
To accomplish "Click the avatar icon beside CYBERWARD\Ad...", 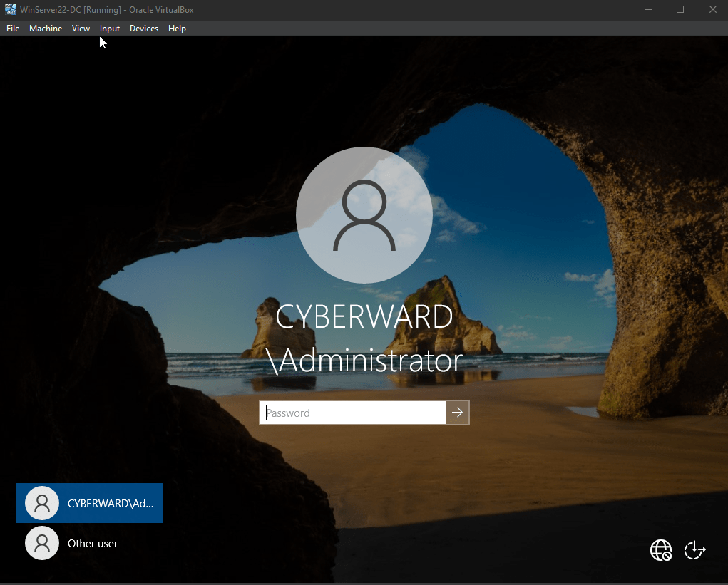I will (42, 503).
